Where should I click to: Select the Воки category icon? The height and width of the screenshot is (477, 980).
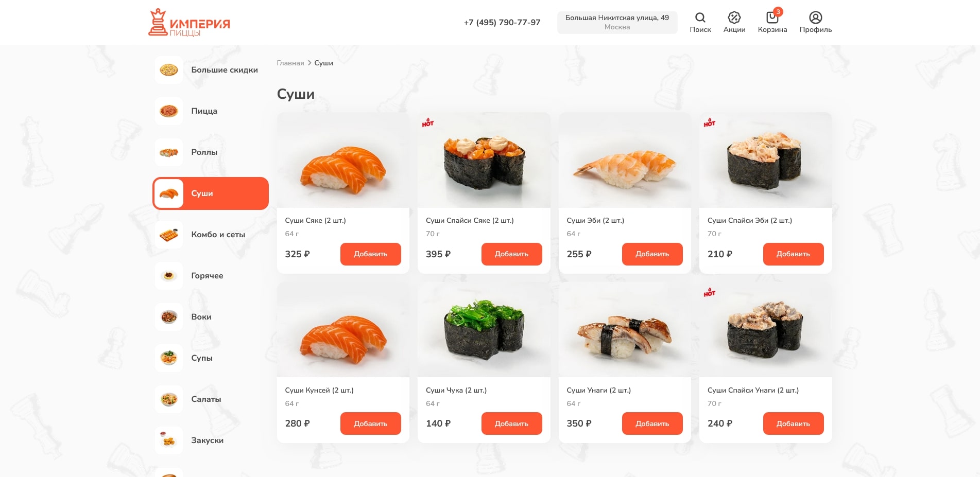(x=169, y=317)
